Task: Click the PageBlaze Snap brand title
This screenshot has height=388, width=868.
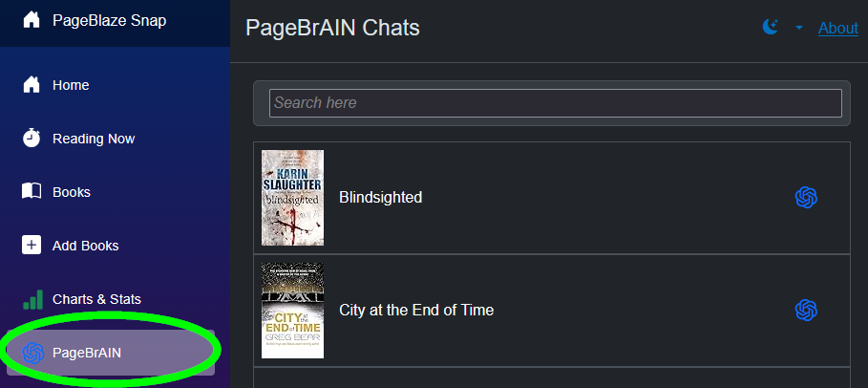Action: pyautogui.click(x=109, y=20)
